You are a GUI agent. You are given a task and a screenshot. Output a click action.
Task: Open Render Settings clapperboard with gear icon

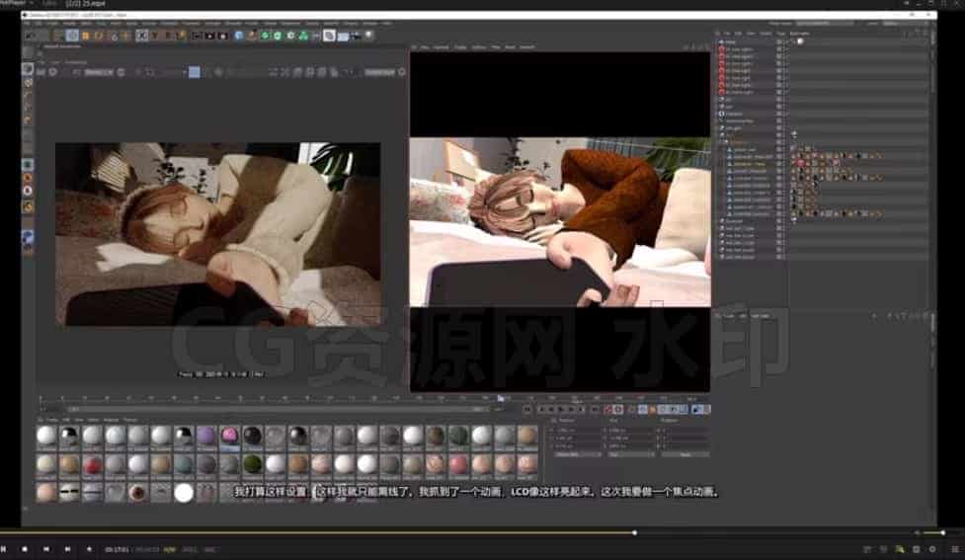pyautogui.click(x=223, y=36)
